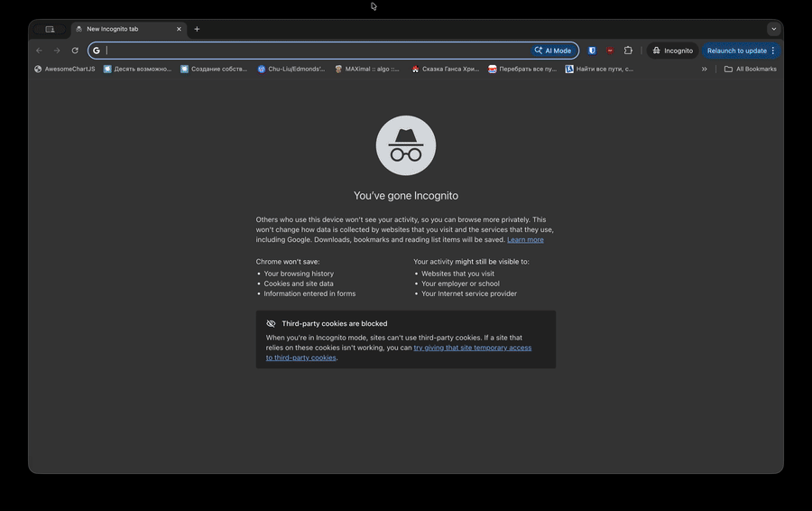Open the Найти все пути bookmark

point(599,69)
